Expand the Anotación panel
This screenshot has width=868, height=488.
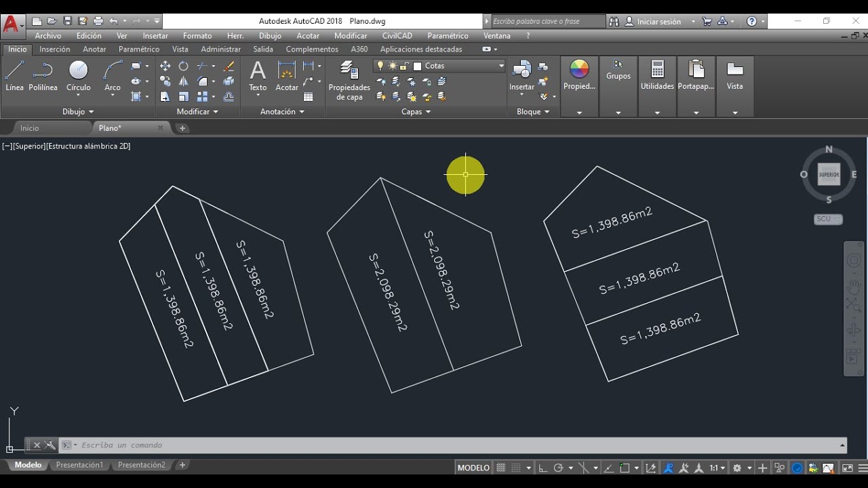pos(282,112)
